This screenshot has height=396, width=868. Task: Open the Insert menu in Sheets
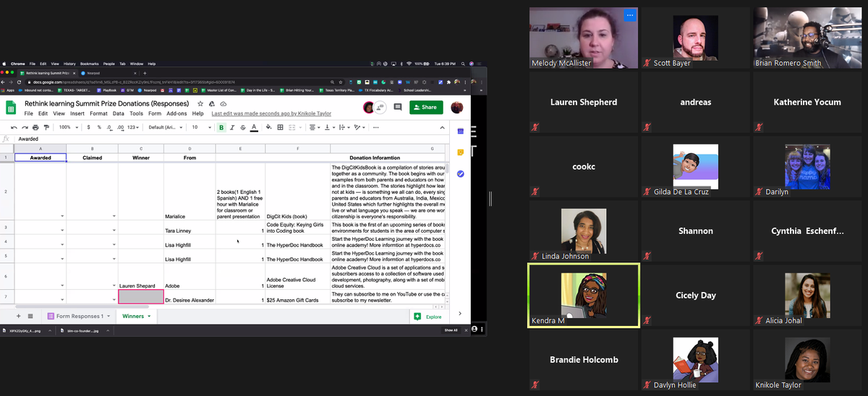(77, 113)
